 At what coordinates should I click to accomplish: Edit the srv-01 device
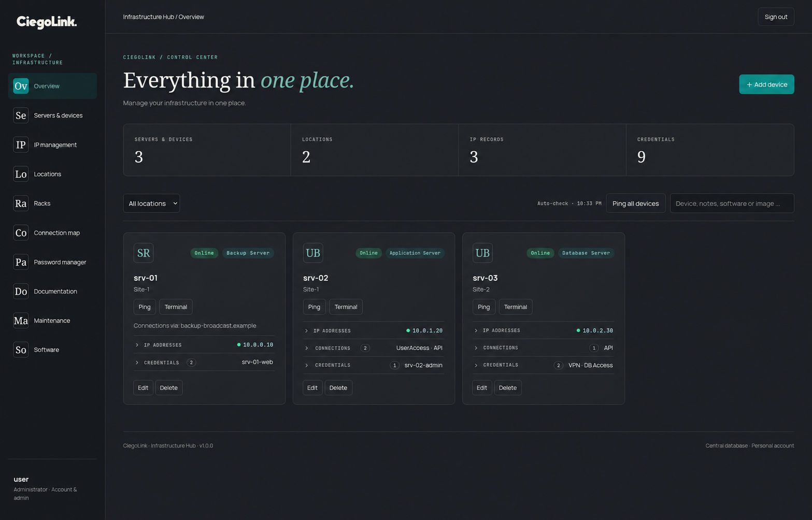point(143,387)
